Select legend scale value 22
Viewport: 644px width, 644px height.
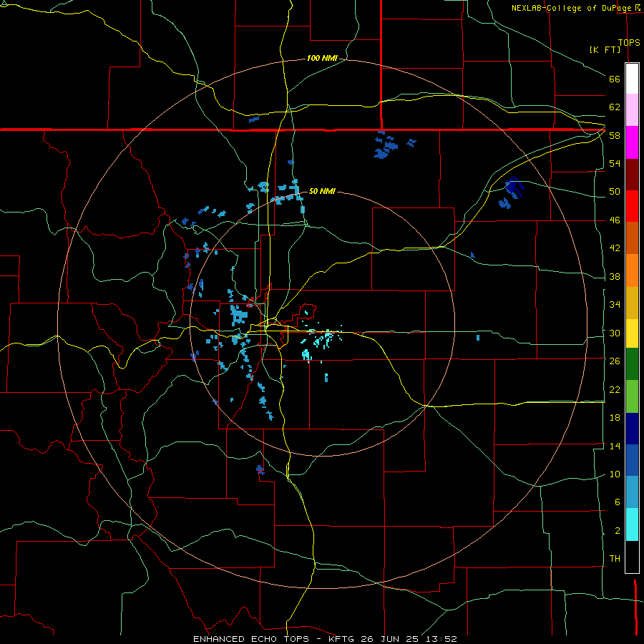tap(615, 389)
